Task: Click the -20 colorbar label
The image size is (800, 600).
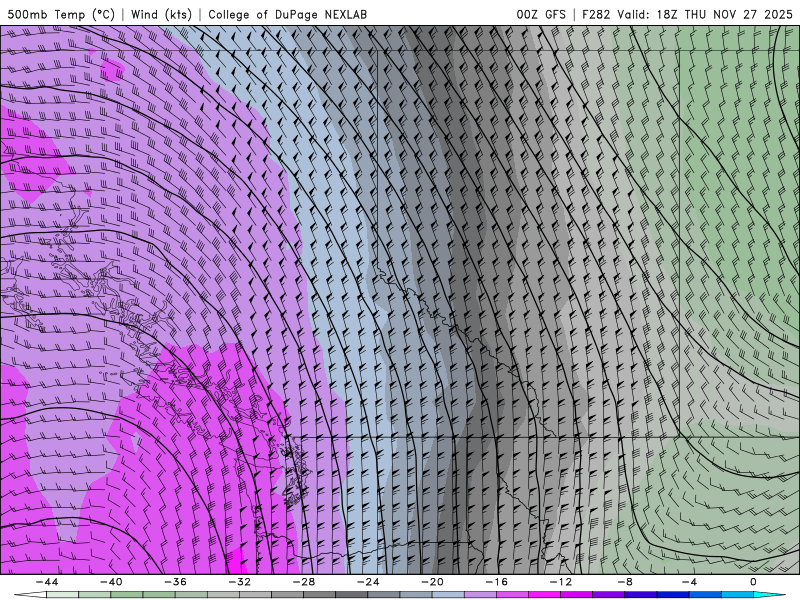Action: (x=432, y=582)
